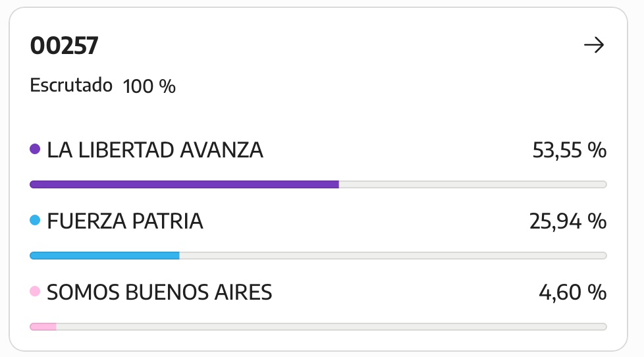Click blank card area below the arrow
This screenshot has height=357, width=644.
click(x=594, y=94)
